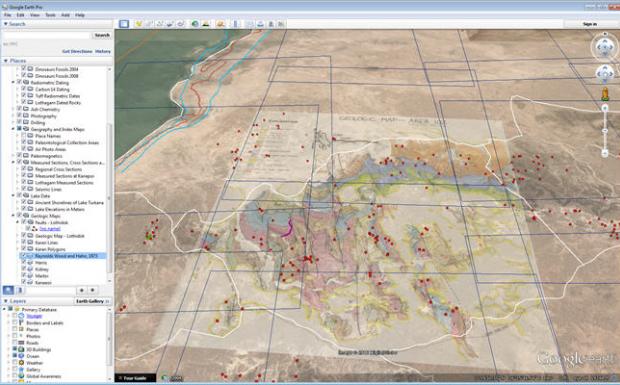This screenshot has width=620, height=385.
Task: Click the Street View pegman icon
Action: pyautogui.click(x=605, y=94)
